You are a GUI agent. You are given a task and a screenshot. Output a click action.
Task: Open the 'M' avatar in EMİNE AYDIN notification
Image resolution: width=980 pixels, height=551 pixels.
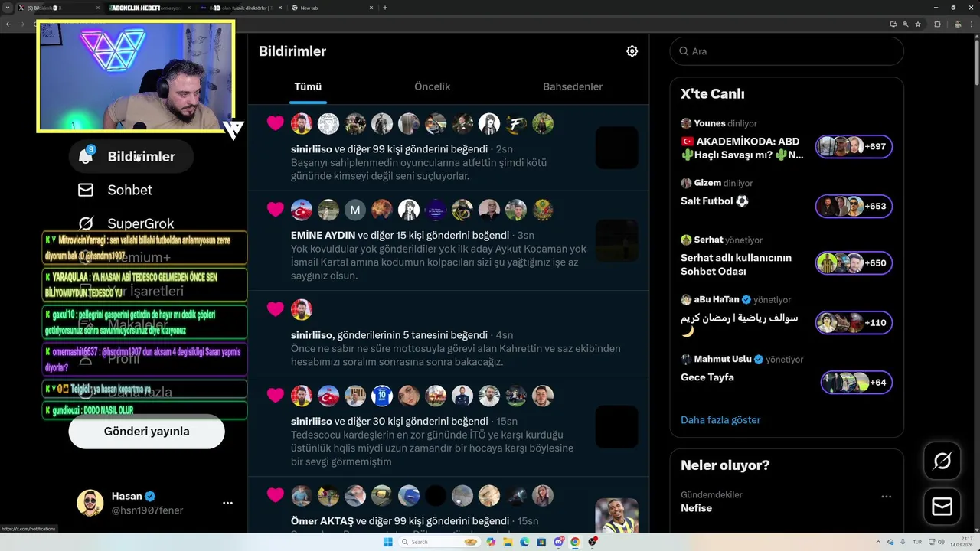pos(355,210)
